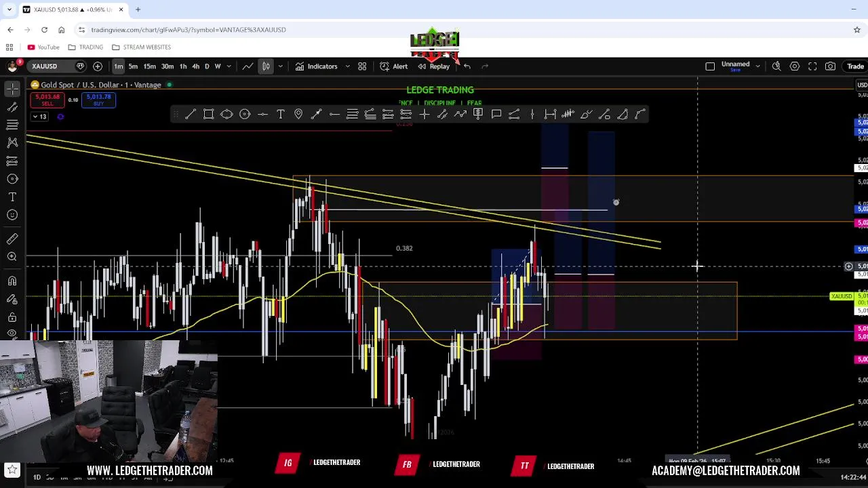Open indicator templates grid
This screenshot has width=868, height=488.
[362, 66]
